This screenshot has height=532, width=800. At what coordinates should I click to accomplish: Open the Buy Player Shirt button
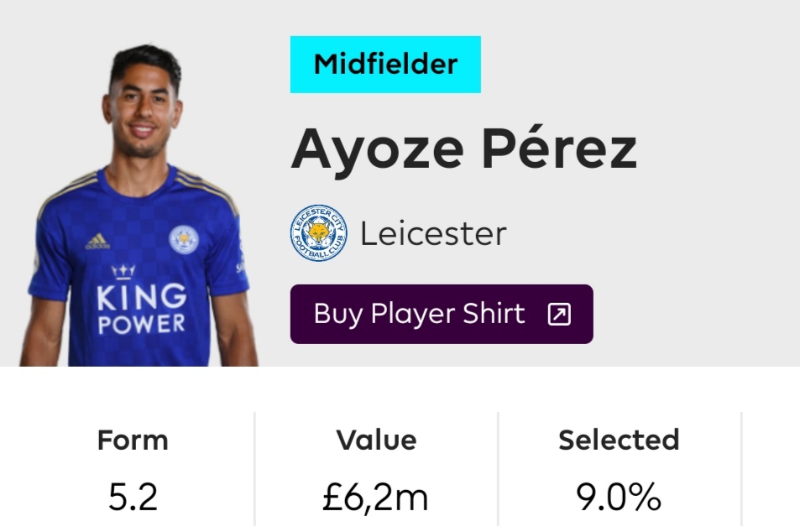(442, 314)
